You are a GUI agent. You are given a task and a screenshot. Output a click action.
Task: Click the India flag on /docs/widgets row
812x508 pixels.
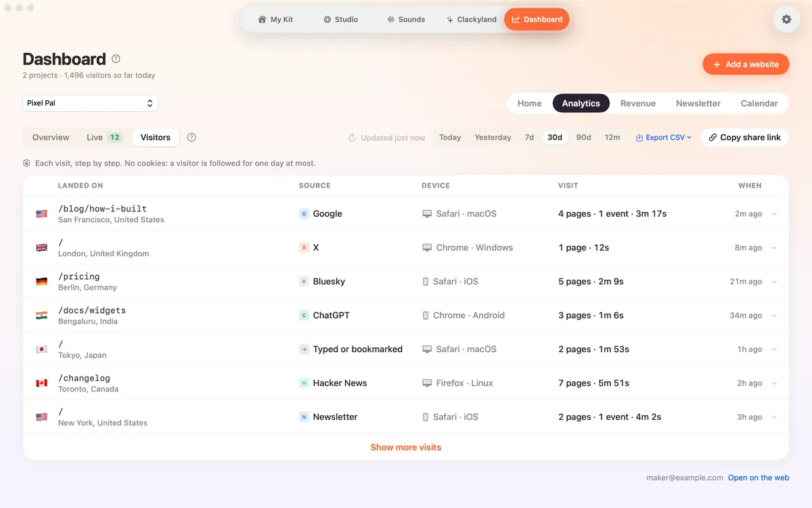(x=42, y=316)
